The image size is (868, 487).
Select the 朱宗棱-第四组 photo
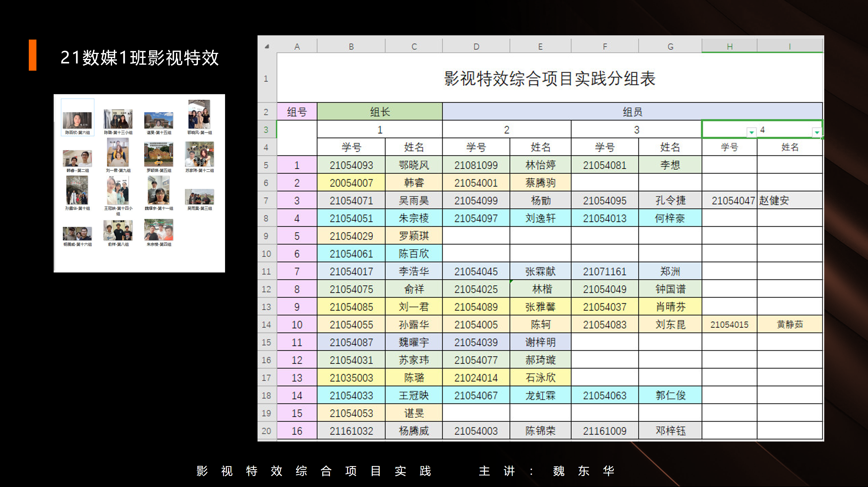coord(159,230)
